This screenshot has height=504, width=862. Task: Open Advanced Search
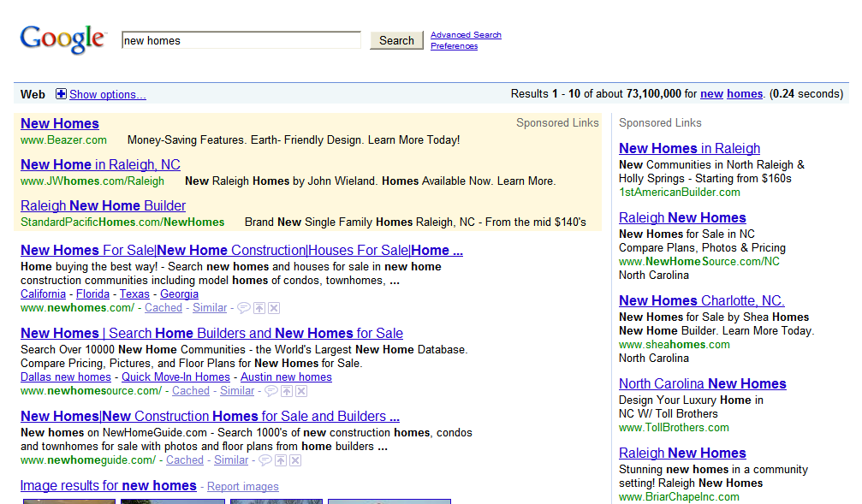466,34
